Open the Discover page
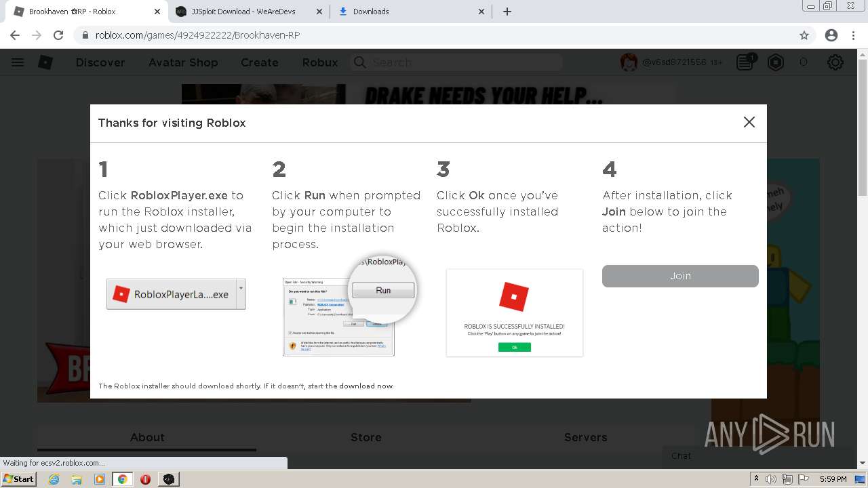The width and height of the screenshot is (868, 488). [x=100, y=62]
